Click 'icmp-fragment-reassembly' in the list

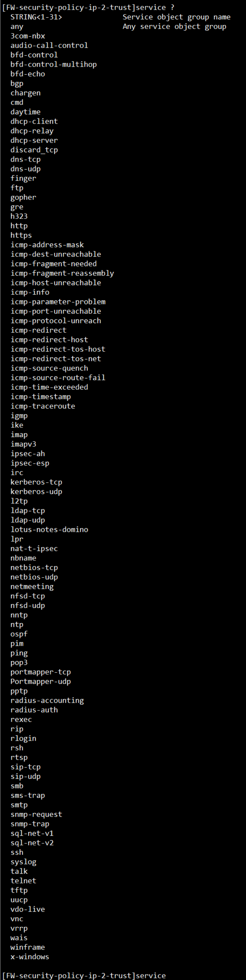(62, 273)
